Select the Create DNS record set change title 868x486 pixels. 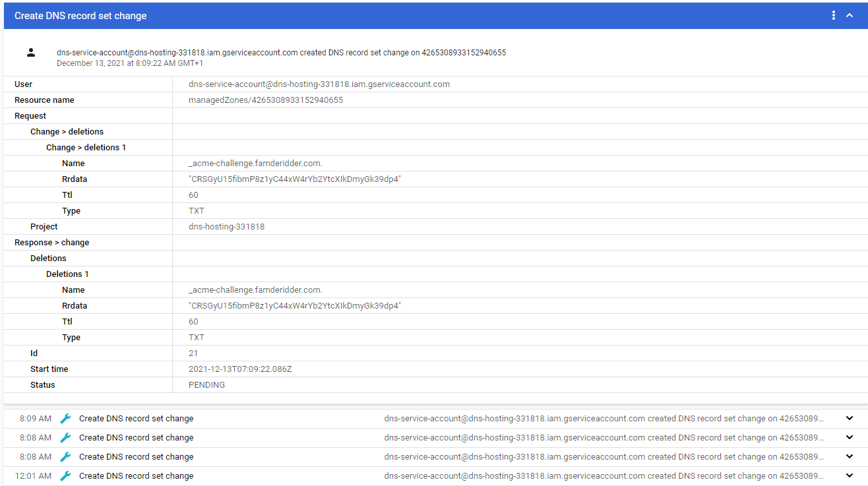tap(79, 15)
